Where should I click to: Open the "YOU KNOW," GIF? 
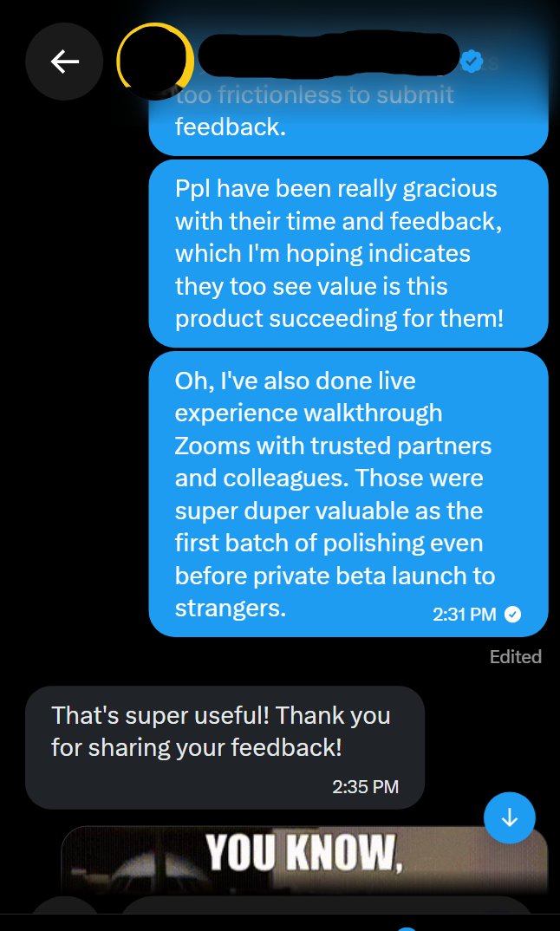[x=304, y=860]
